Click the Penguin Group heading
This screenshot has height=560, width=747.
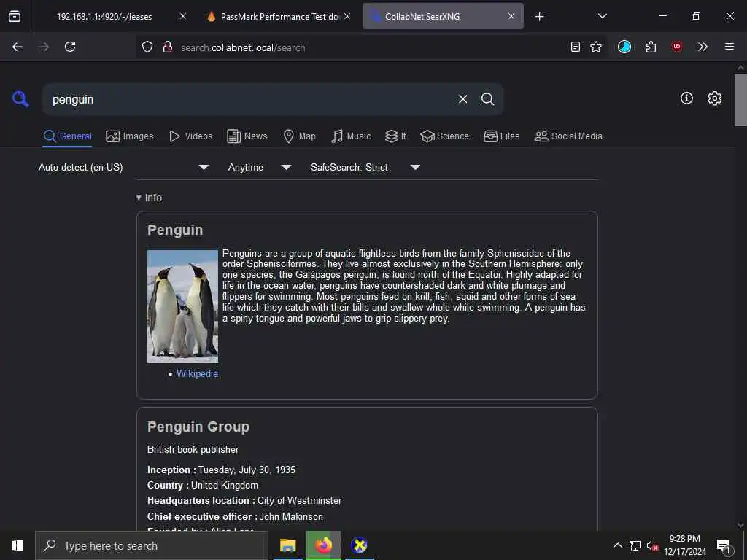pos(198,427)
